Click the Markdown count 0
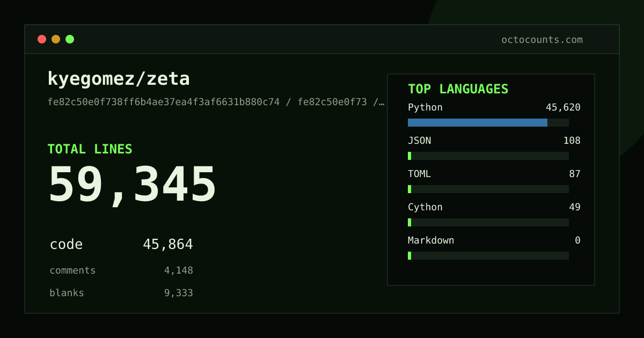This screenshot has width=644, height=338. [x=577, y=240]
